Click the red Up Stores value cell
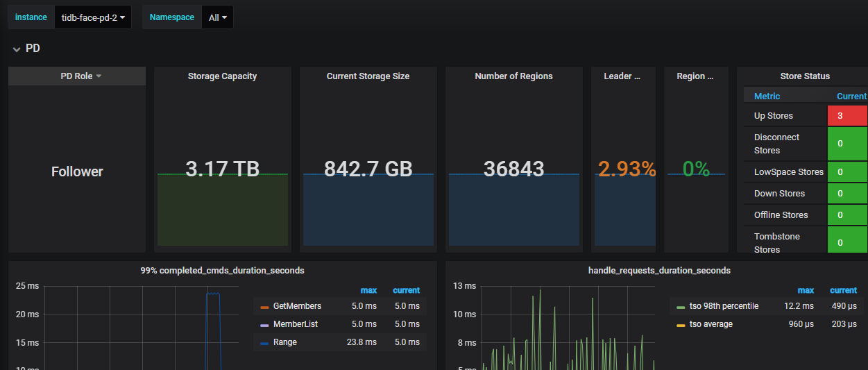The image size is (868, 370). 846,116
